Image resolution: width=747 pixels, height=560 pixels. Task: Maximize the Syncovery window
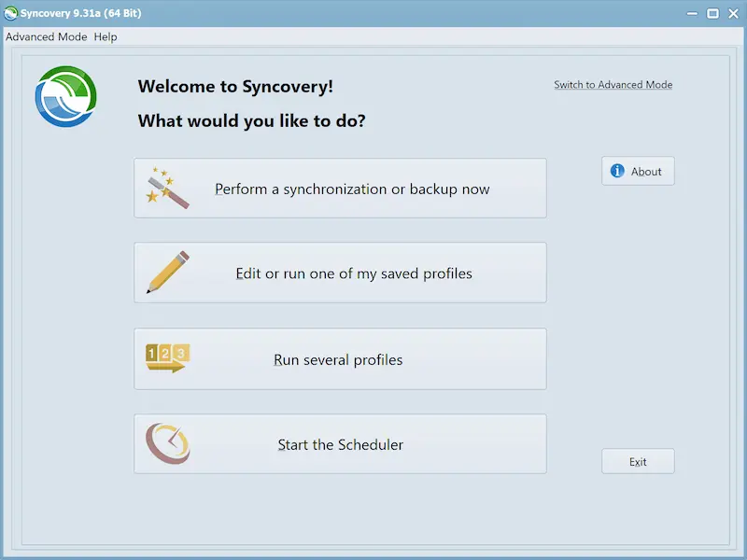pos(711,13)
